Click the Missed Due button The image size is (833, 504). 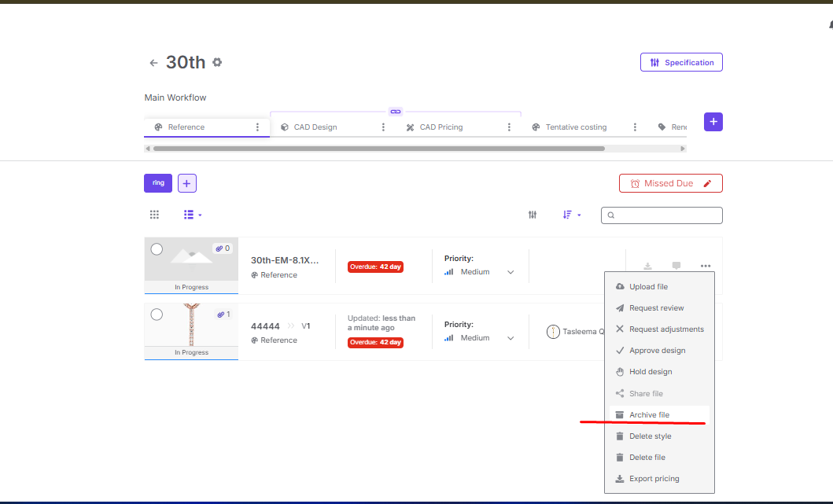(670, 183)
